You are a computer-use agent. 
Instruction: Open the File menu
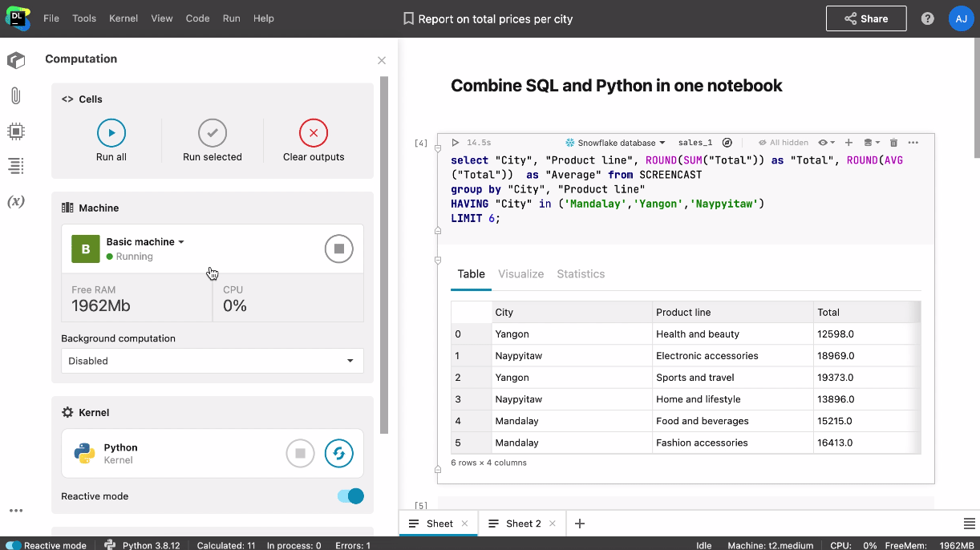click(51, 18)
